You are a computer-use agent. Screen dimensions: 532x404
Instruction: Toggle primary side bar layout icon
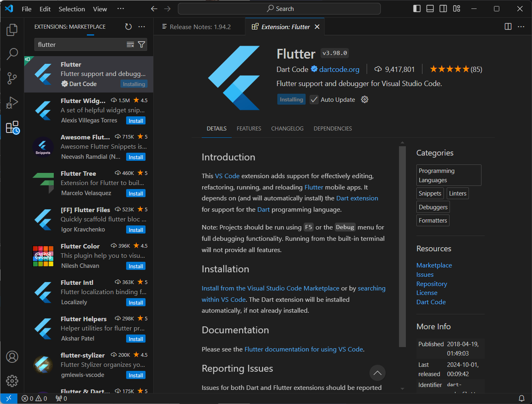coord(417,8)
